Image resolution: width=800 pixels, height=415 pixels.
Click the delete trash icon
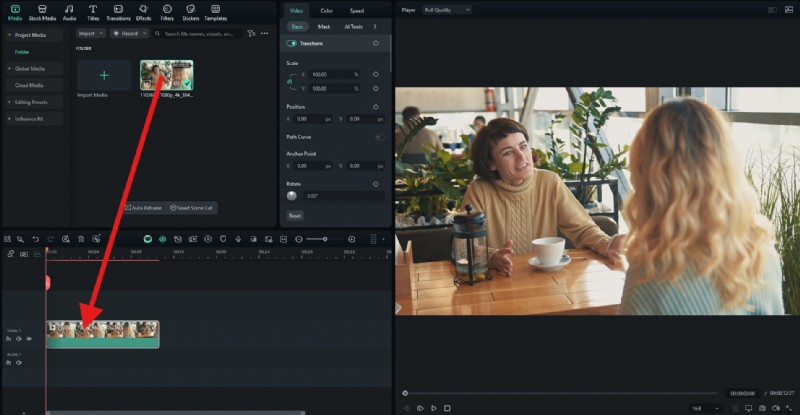81,239
